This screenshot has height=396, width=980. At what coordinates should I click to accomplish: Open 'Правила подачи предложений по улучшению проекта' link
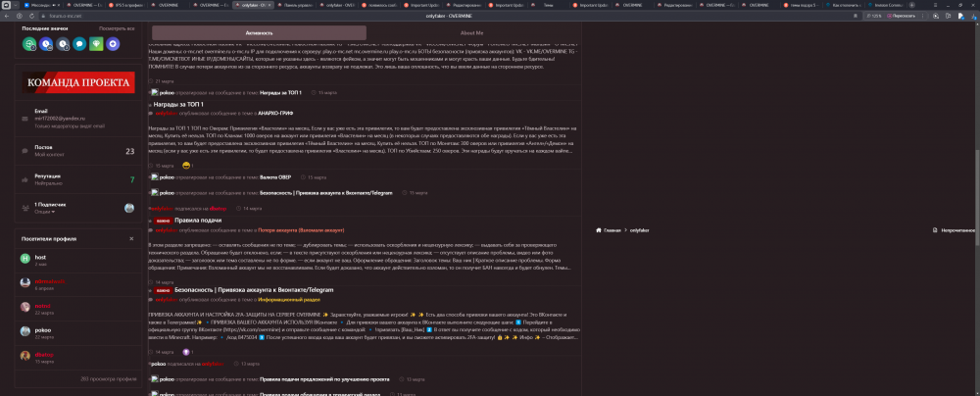(324, 379)
